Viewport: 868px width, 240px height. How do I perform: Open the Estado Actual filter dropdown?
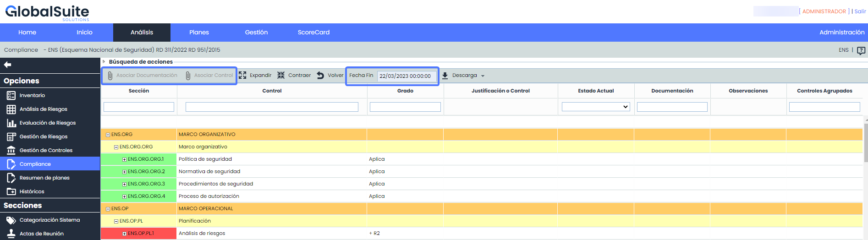tap(596, 107)
